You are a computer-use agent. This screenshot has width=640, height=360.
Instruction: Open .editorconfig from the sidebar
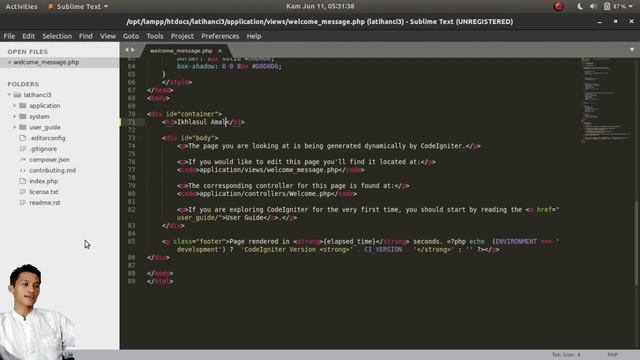(x=47, y=138)
